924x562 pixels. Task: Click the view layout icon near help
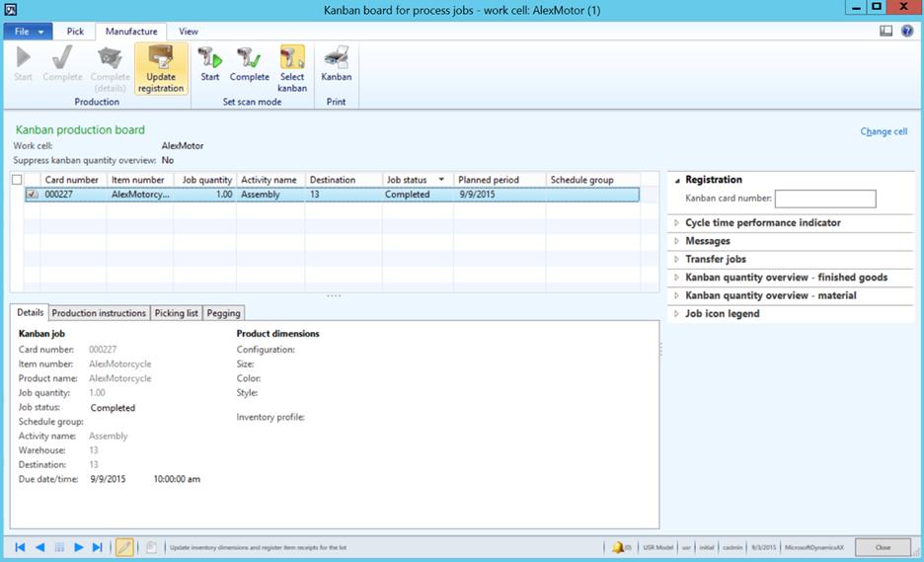[x=885, y=31]
